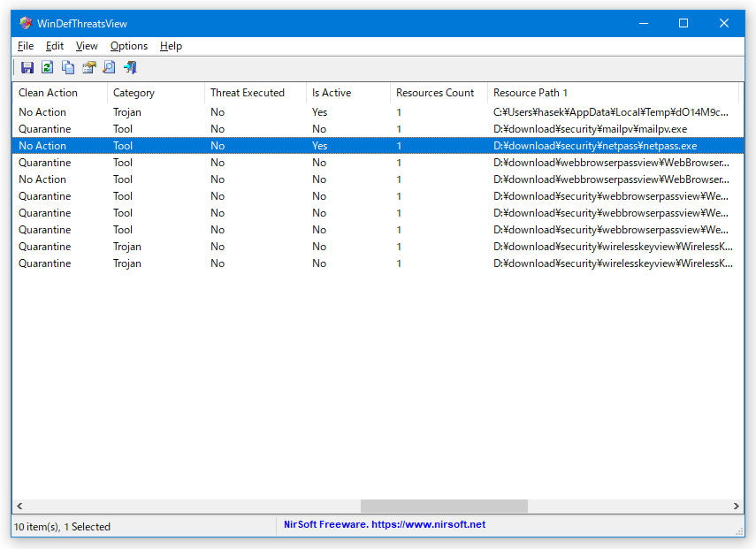Click the scroll left arrow button

[19, 506]
